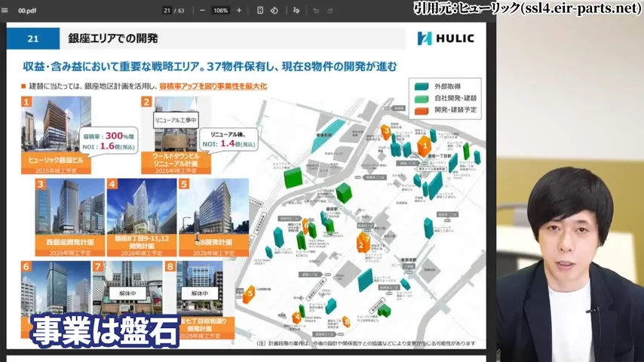This screenshot has width=644, height=362.
Task: Click the slide title 銀座エリアでの開発
Action: pos(113,38)
